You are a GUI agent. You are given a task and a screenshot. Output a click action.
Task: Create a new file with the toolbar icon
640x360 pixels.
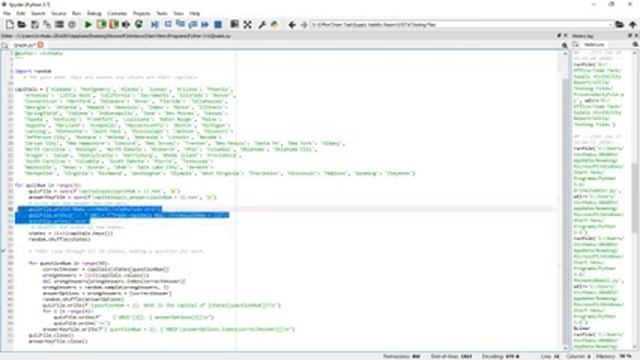coord(9,24)
